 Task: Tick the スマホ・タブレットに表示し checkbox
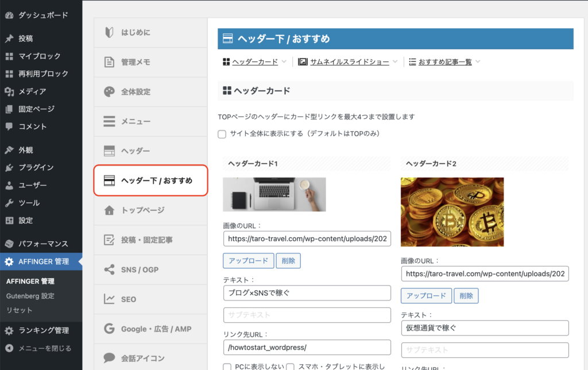coord(290,367)
